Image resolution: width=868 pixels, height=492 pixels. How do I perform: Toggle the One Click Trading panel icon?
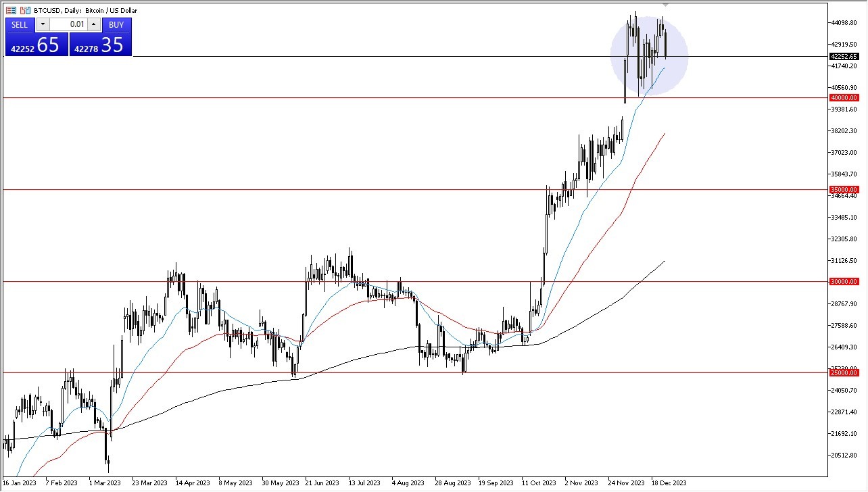pyautogui.click(x=11, y=10)
